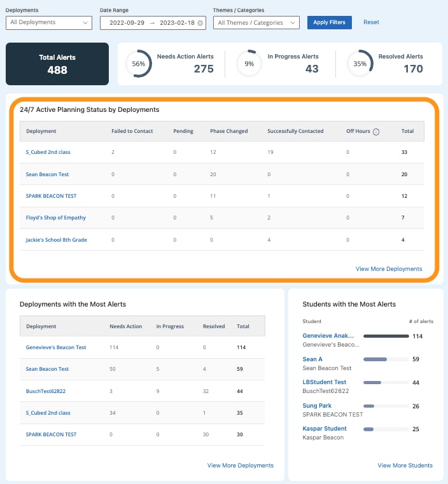
Task: Open Sean Beacon Test in Most Alerts table
Action: coord(47,369)
